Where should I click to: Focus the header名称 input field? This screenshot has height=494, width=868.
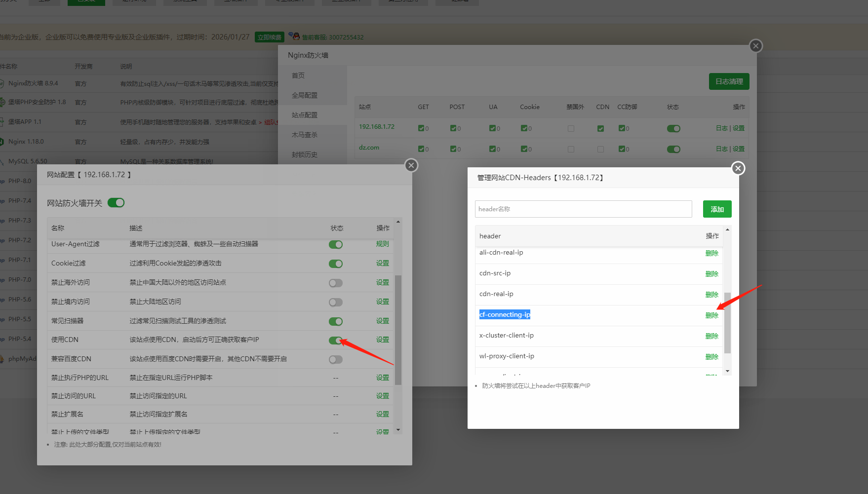coord(583,209)
